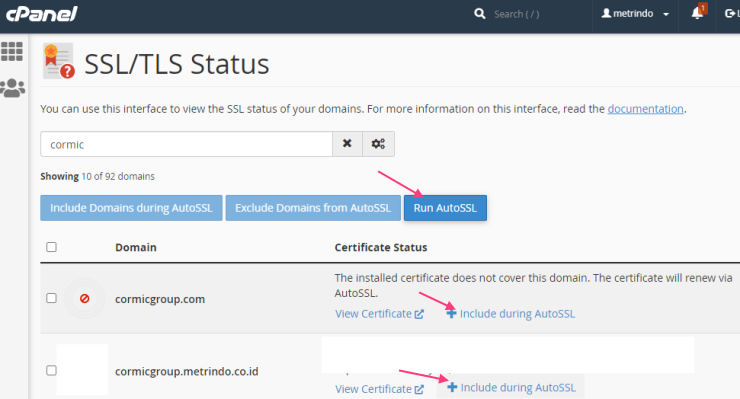Open the documentation link

[645, 109]
